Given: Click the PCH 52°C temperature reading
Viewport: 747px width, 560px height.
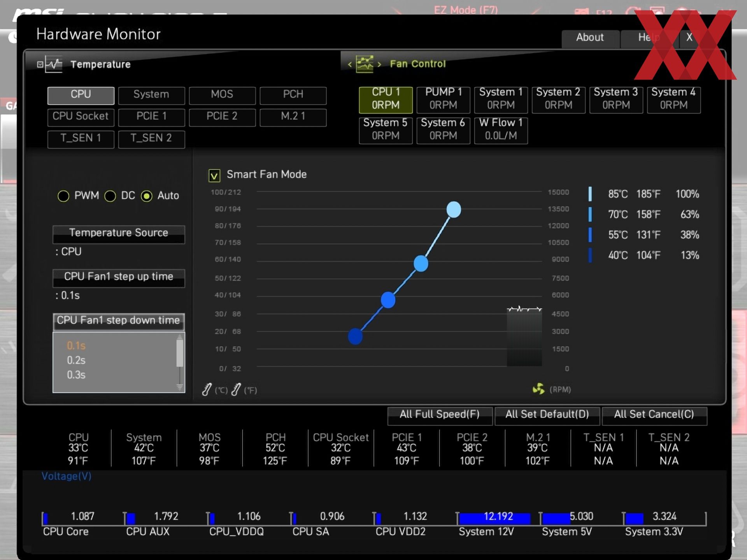Looking at the screenshot, I should click(275, 448).
